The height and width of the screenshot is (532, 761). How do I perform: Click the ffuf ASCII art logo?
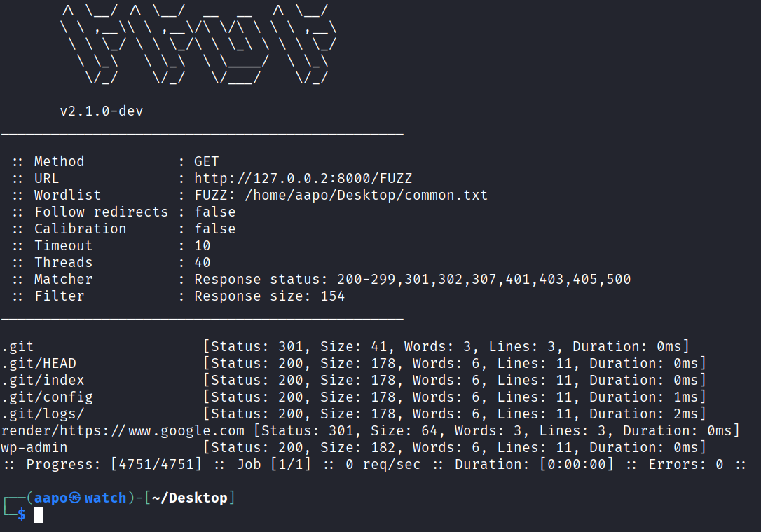[x=200, y=44]
